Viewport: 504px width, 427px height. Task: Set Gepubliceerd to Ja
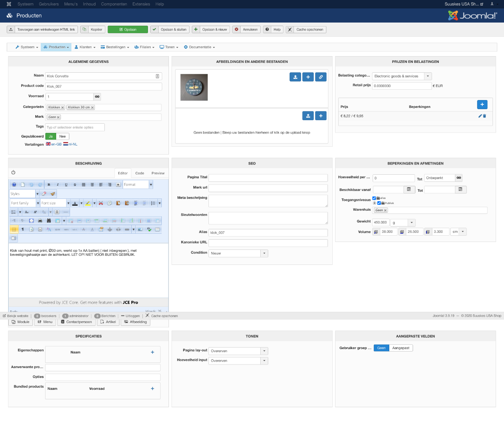pyautogui.click(x=51, y=136)
